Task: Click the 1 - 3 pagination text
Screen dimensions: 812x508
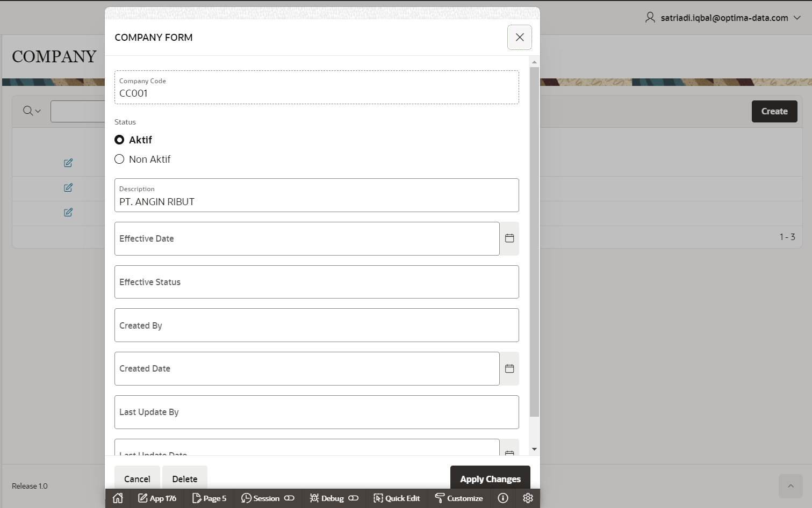Action: point(787,237)
